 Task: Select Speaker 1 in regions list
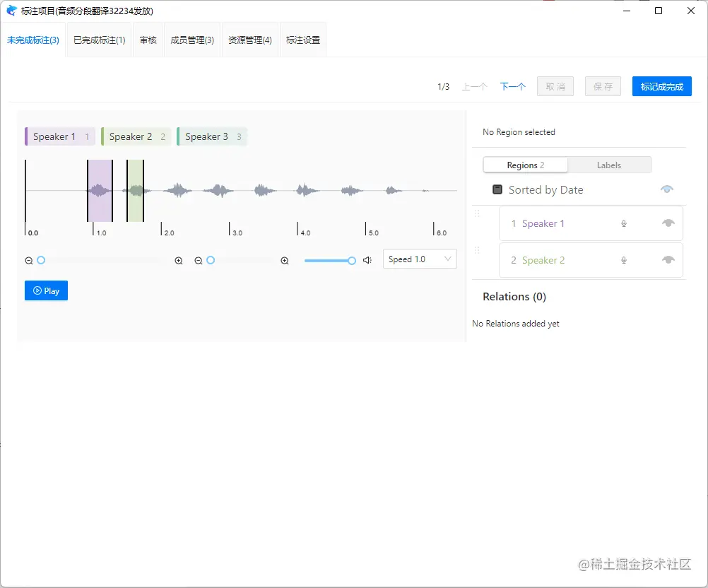point(591,223)
